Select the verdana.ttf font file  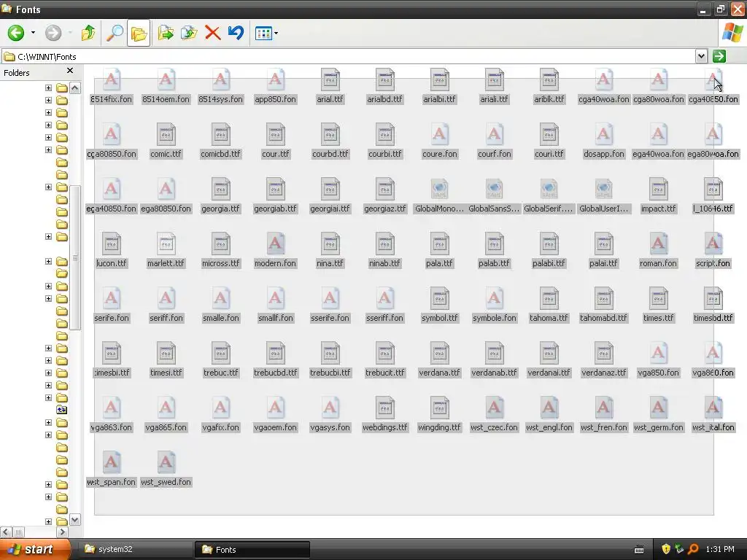point(439,360)
